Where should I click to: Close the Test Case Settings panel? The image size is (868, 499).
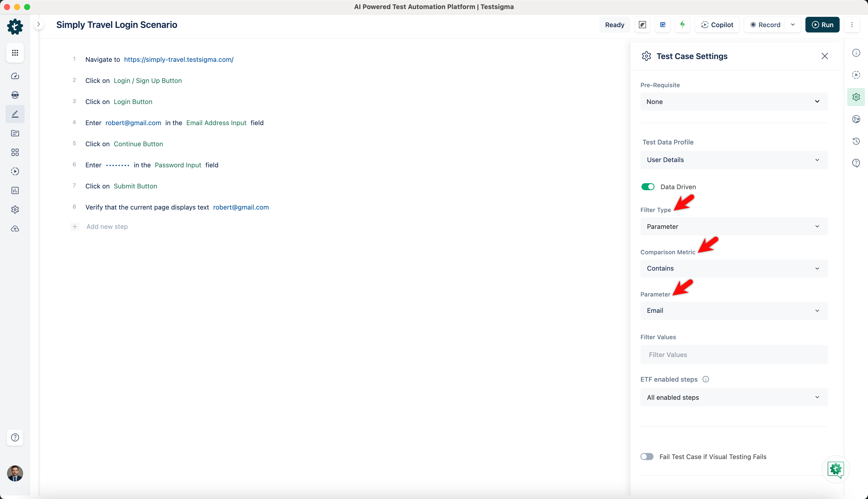click(825, 56)
